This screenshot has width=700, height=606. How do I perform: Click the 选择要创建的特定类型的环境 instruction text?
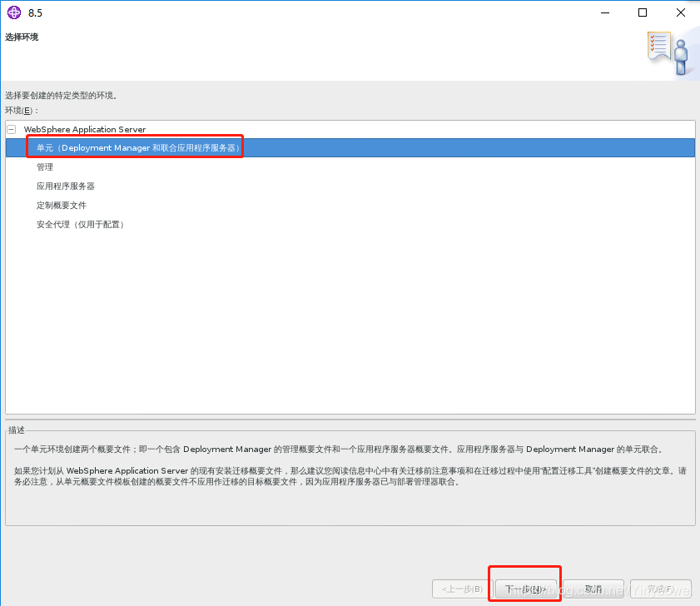click(61, 95)
